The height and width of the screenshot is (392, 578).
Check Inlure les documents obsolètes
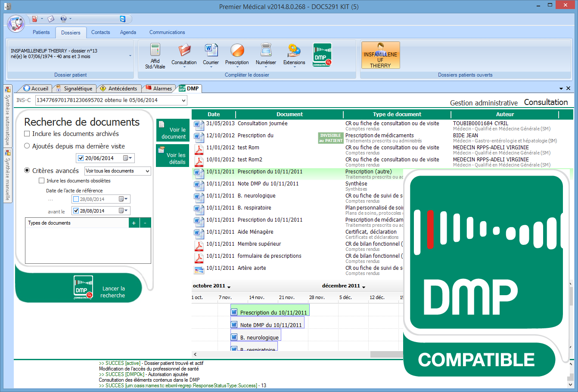tap(42, 181)
